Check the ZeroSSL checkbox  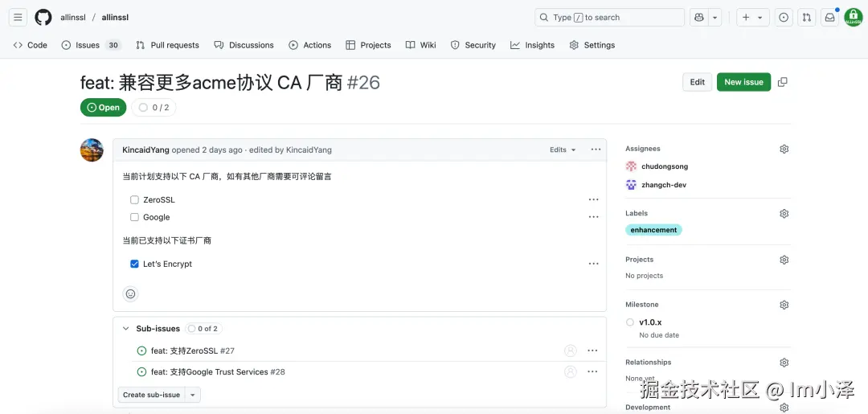click(134, 200)
